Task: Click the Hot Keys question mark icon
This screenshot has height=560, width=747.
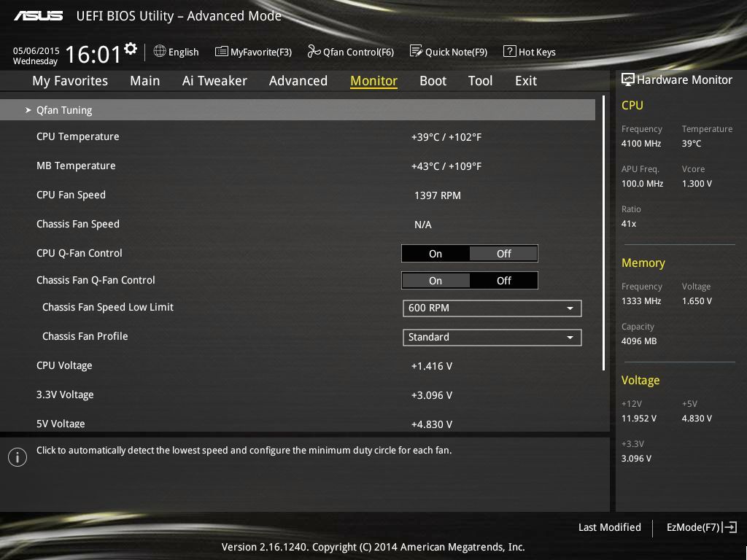Action: [x=509, y=52]
